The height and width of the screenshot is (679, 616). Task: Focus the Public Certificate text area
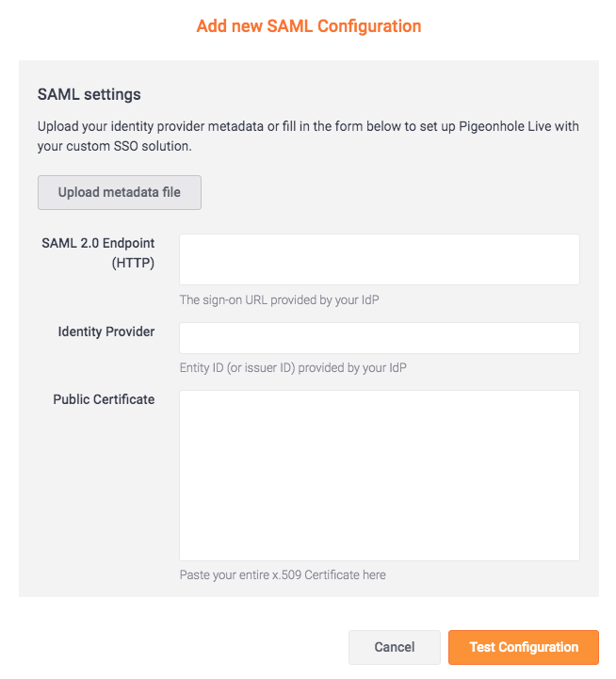pyautogui.click(x=379, y=476)
